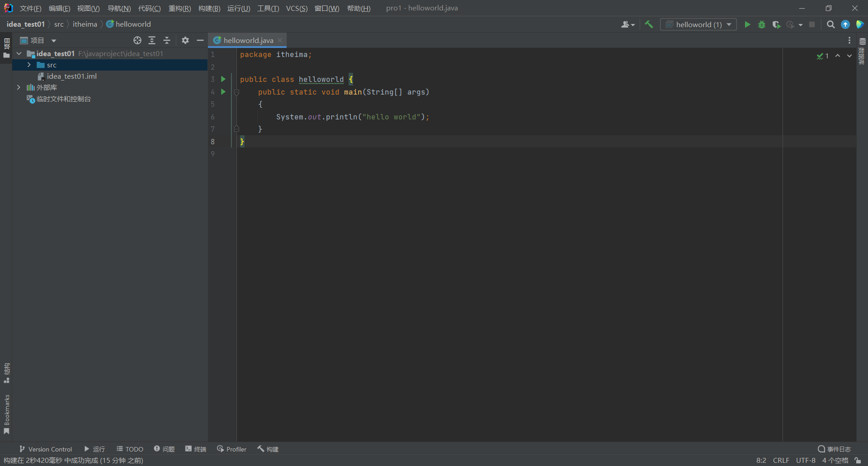The height and width of the screenshot is (466, 868).
Task: Open the VCS menu
Action: (297, 8)
